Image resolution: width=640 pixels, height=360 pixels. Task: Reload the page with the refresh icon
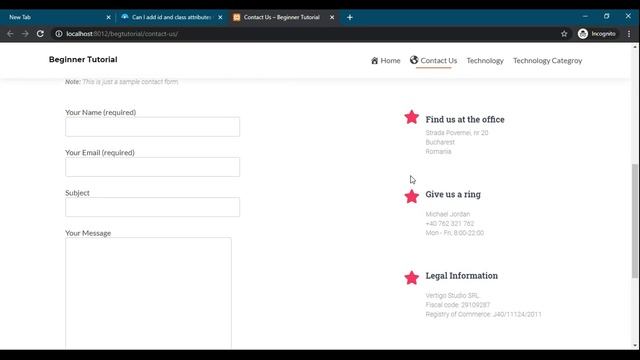click(40, 34)
